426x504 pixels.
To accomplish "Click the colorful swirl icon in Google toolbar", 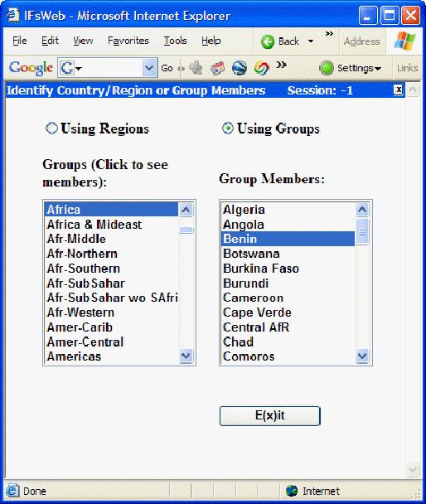I will click(x=261, y=68).
